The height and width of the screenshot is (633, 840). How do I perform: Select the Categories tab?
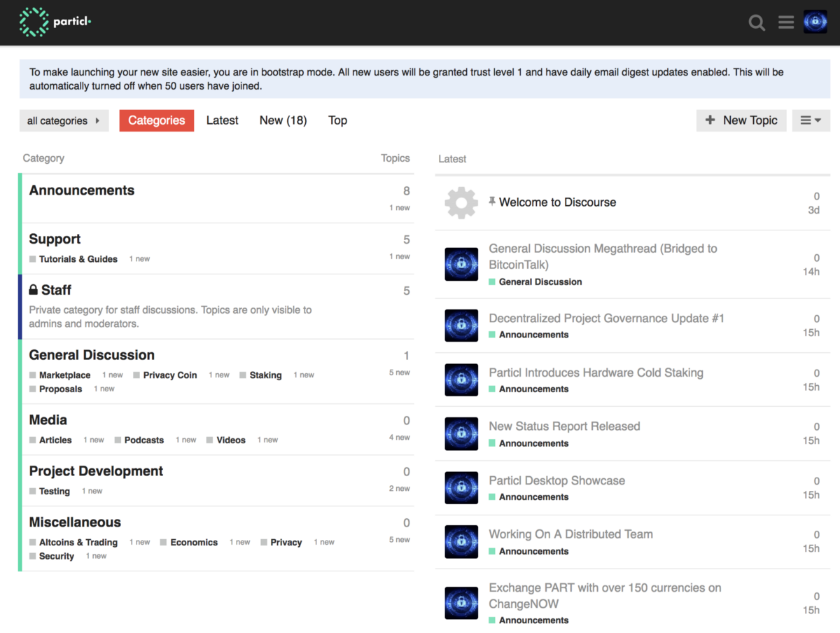(x=157, y=120)
